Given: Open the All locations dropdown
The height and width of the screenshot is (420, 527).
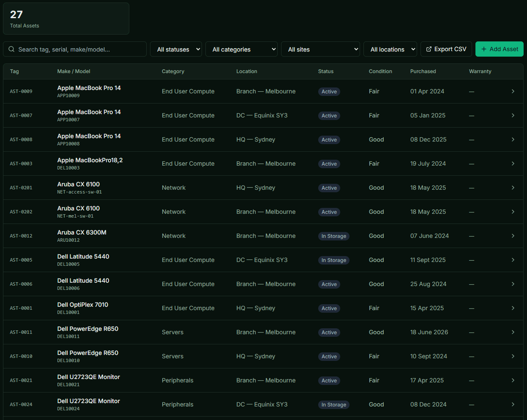Looking at the screenshot, I should pos(390,49).
